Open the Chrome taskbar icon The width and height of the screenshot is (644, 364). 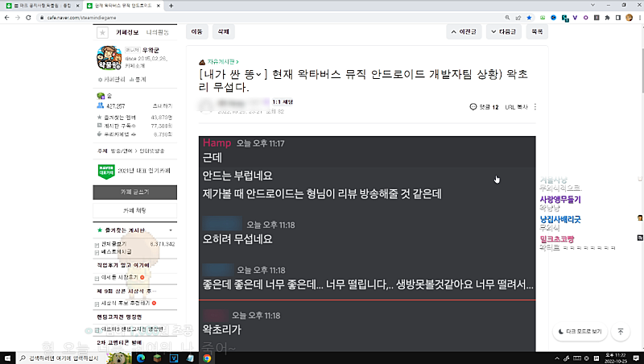click(207, 358)
